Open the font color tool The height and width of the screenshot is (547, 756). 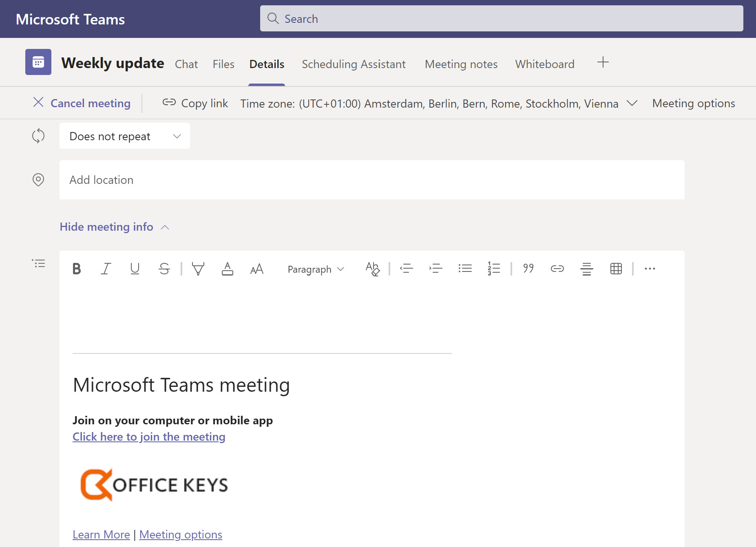click(228, 269)
